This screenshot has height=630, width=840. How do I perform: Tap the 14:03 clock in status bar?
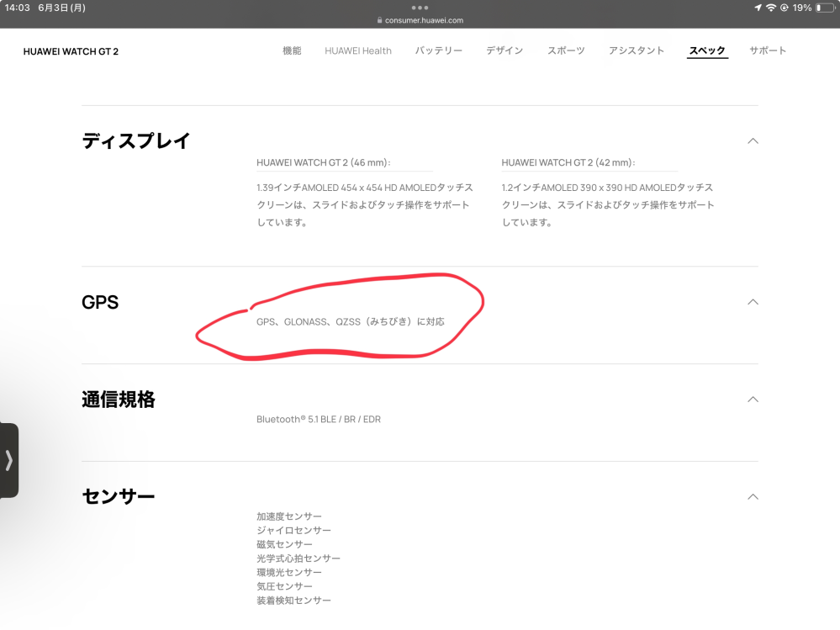(x=18, y=8)
